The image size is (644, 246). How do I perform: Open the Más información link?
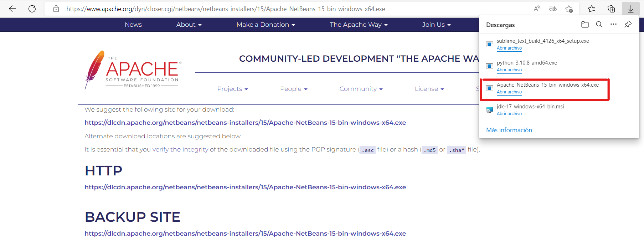(x=509, y=130)
